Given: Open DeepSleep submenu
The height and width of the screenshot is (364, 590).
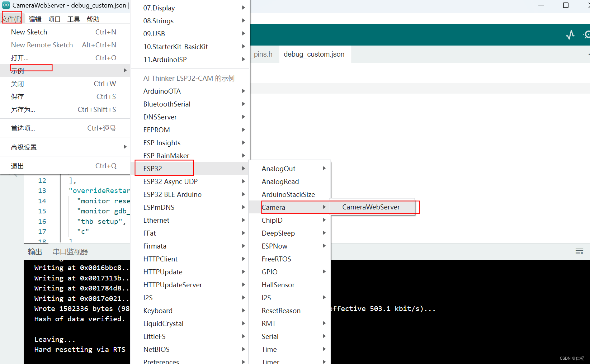Looking at the screenshot, I should pyautogui.click(x=290, y=233).
